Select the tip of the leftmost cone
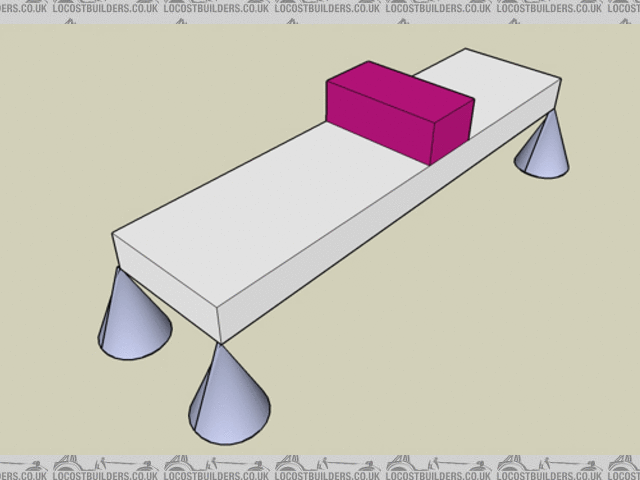The height and width of the screenshot is (480, 640). pos(120,268)
